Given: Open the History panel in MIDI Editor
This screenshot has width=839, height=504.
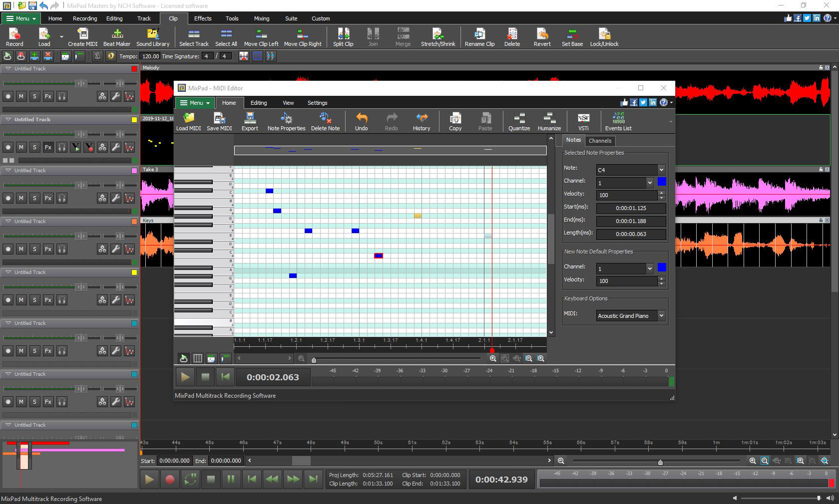Looking at the screenshot, I should [421, 121].
